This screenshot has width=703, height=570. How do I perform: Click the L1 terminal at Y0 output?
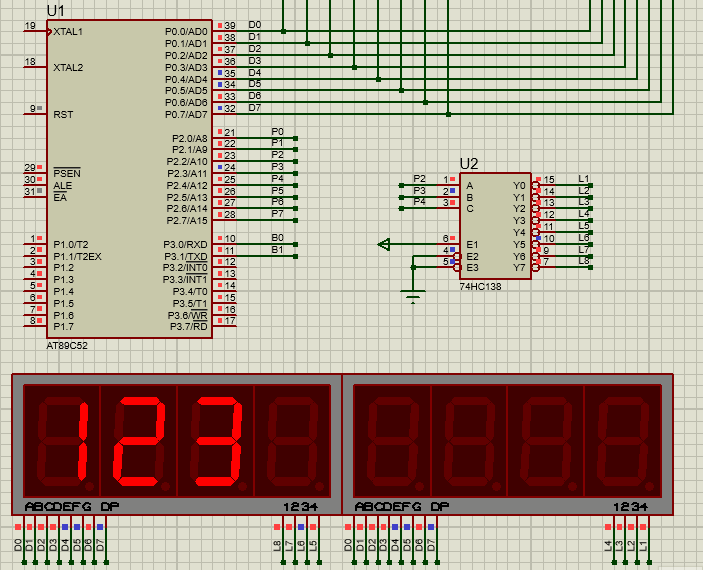click(590, 185)
